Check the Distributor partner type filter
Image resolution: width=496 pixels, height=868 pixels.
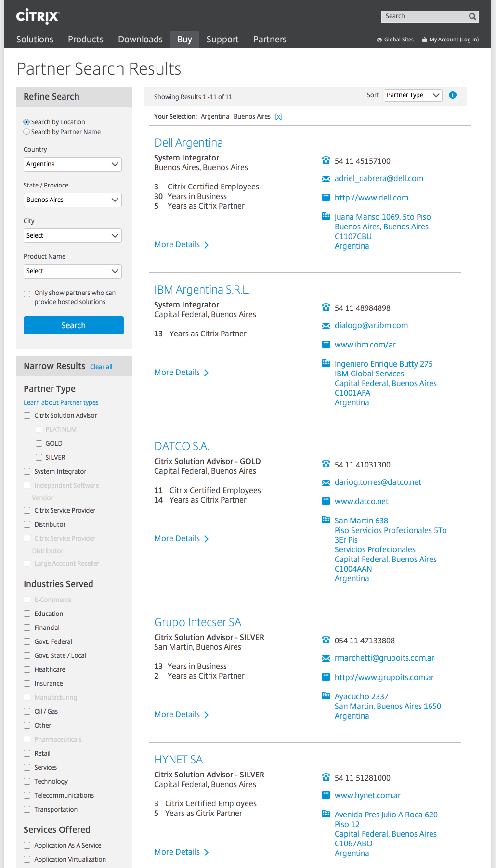[27, 524]
